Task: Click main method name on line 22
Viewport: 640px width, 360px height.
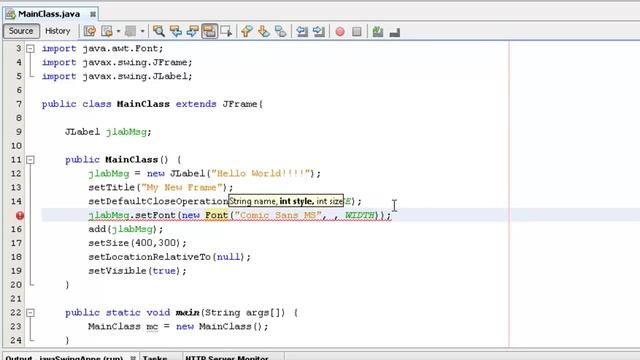Action: [187, 313]
